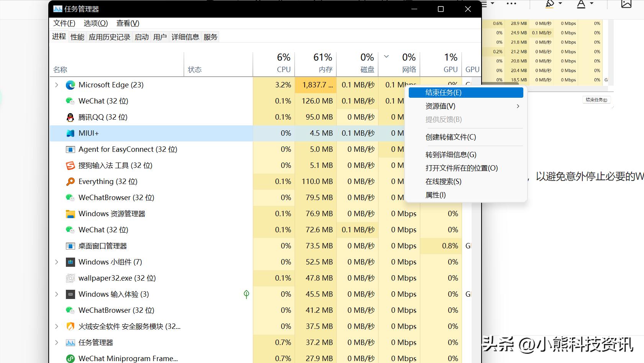Click the 火绒安全软件 process icon
Screen dimensions: 644x363
pyautogui.click(x=70, y=326)
